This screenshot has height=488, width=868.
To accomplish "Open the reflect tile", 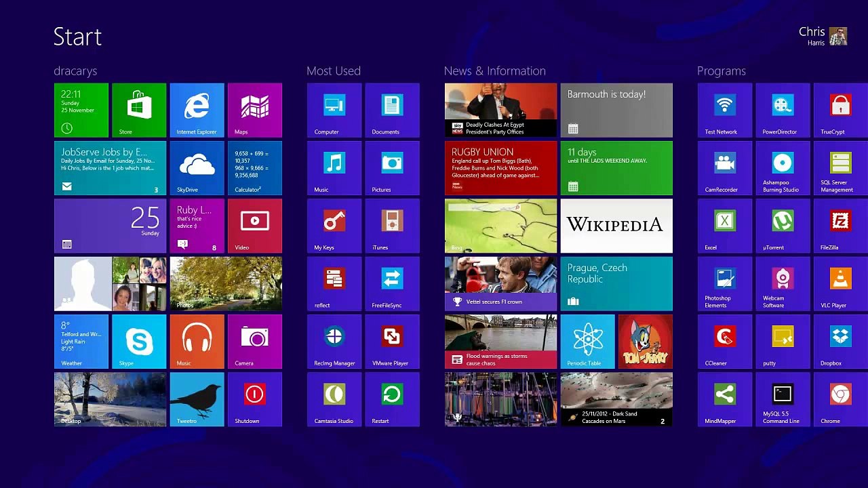I will 334,284.
